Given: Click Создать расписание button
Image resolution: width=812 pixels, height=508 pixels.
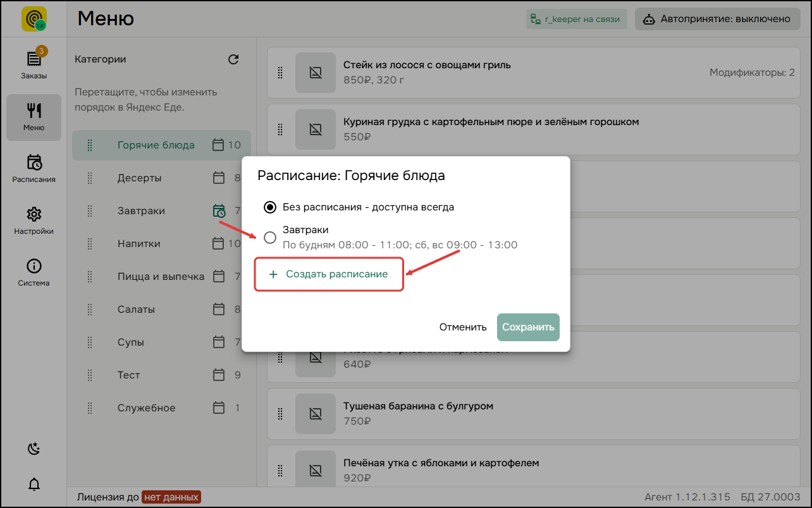Looking at the screenshot, I should (x=329, y=274).
